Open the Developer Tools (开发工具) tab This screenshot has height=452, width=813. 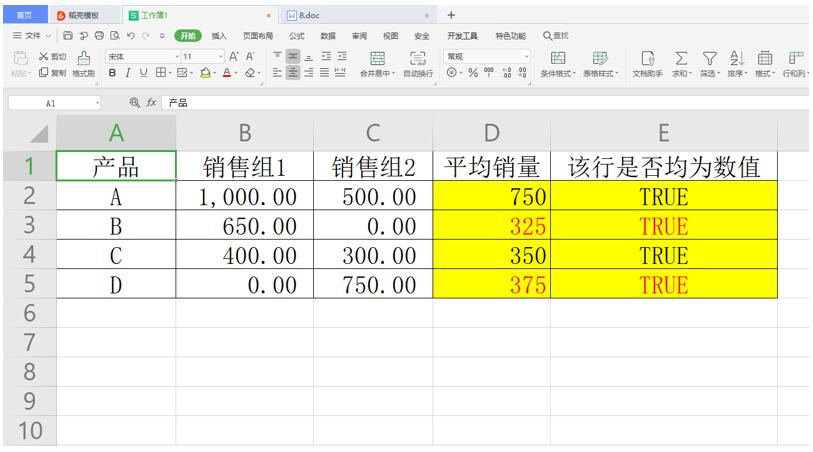tap(462, 36)
